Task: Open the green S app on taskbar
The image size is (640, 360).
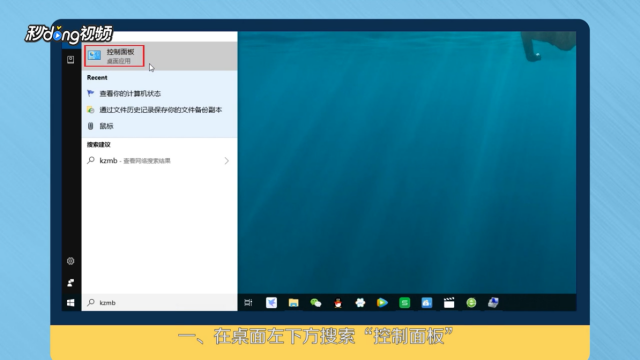Action: 404,302
